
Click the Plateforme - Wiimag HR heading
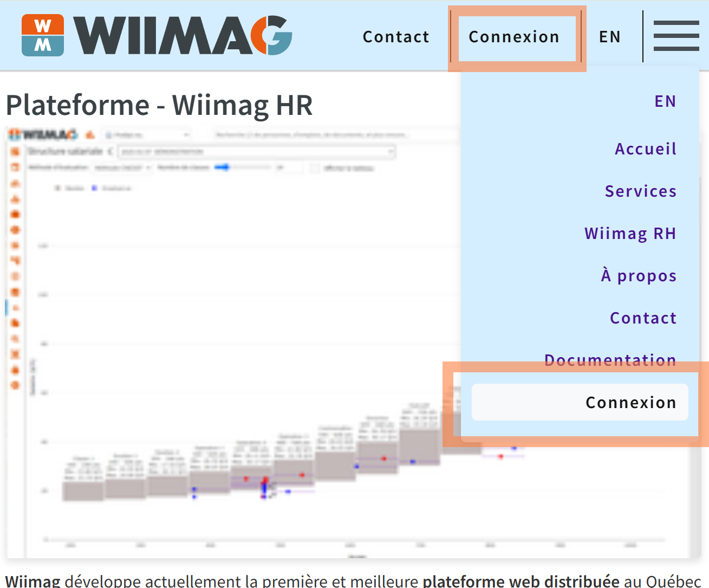[x=159, y=105]
